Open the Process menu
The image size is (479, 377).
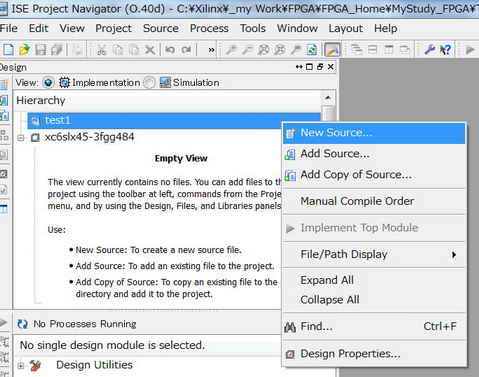pyautogui.click(x=209, y=28)
